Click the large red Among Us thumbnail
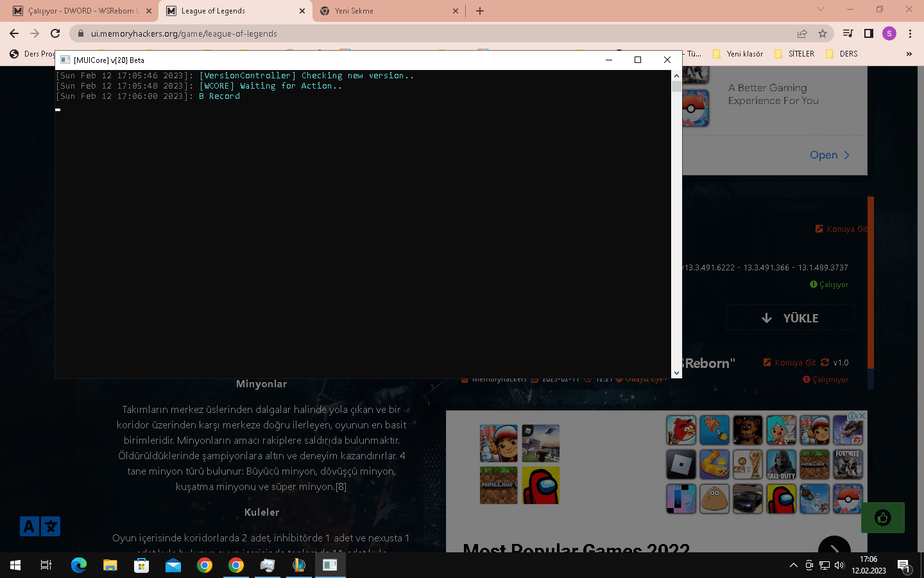Screen dimensions: 924x578 point(540,486)
